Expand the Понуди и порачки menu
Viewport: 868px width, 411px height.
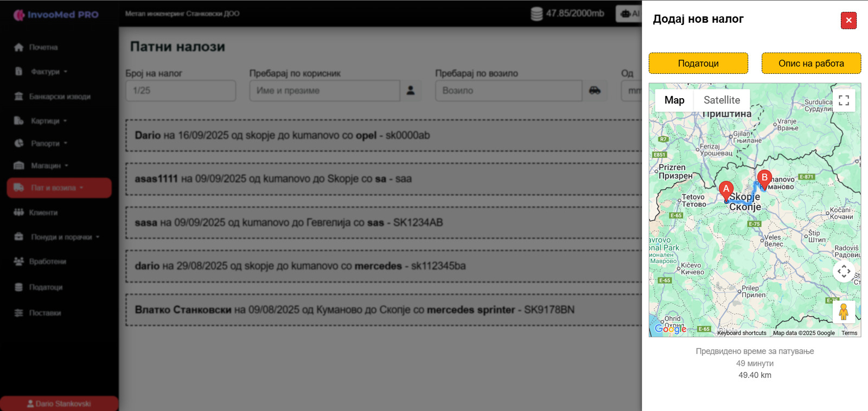(65, 237)
